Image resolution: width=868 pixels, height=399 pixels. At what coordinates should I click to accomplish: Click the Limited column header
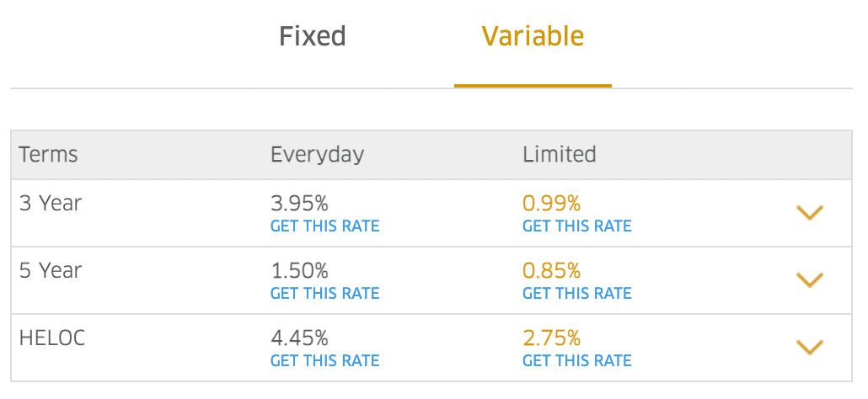(x=559, y=155)
